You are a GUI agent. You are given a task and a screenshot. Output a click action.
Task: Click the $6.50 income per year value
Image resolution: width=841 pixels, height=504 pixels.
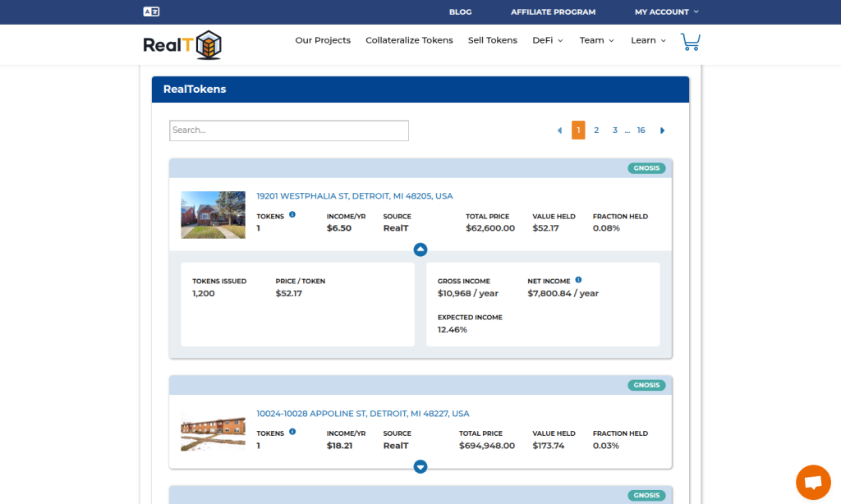(x=339, y=228)
